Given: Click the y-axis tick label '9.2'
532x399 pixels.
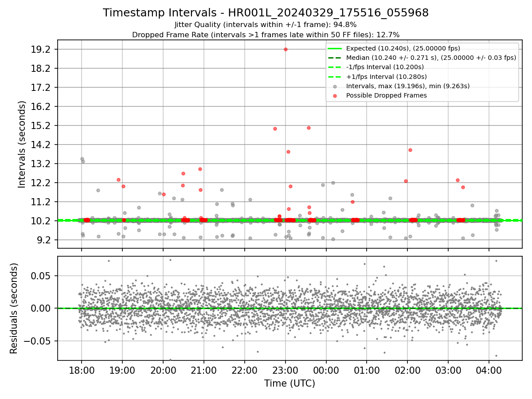Looking at the screenshot, I should (x=43, y=240).
